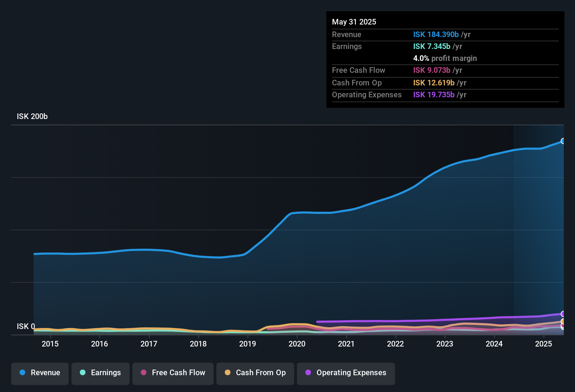Image resolution: width=575 pixels, height=392 pixels.
Task: Click the 2025 x-axis label
Action: click(x=543, y=344)
